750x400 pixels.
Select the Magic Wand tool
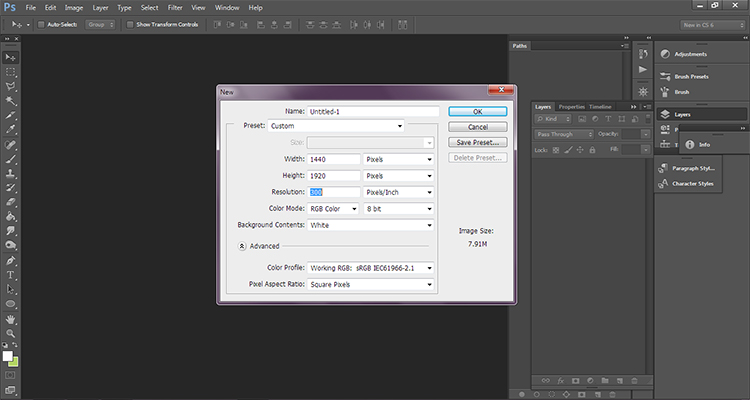[x=11, y=101]
